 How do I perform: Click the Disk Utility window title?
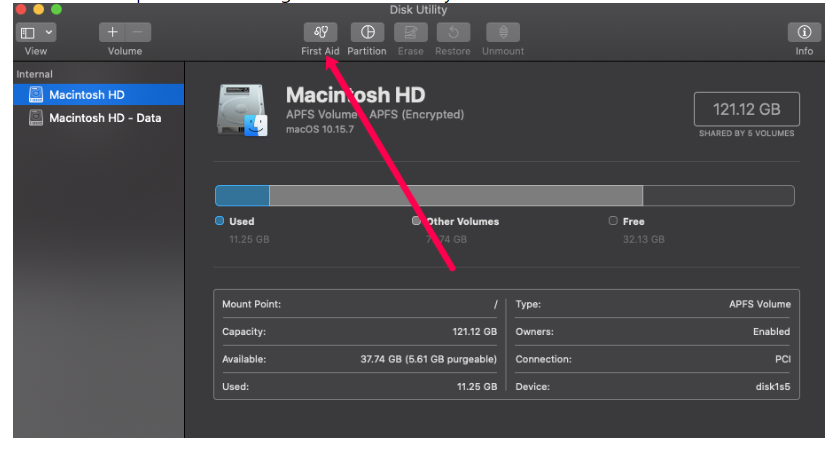[418, 10]
